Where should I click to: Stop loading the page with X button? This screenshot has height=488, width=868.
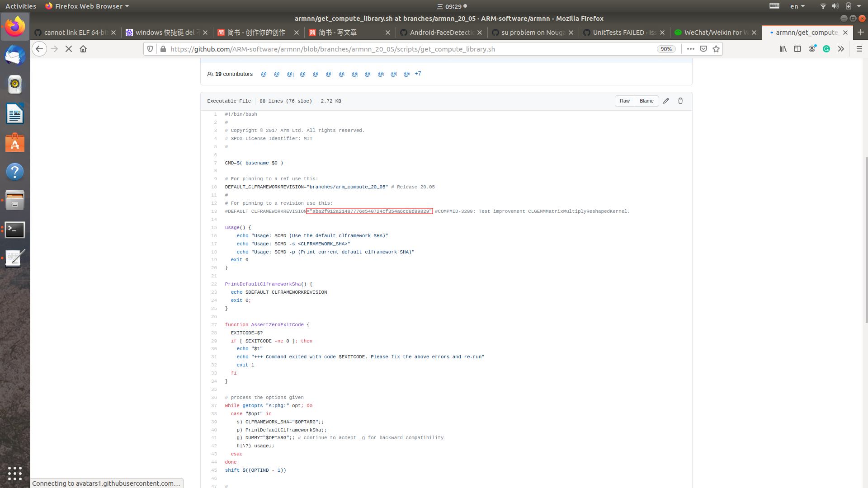coord(69,49)
